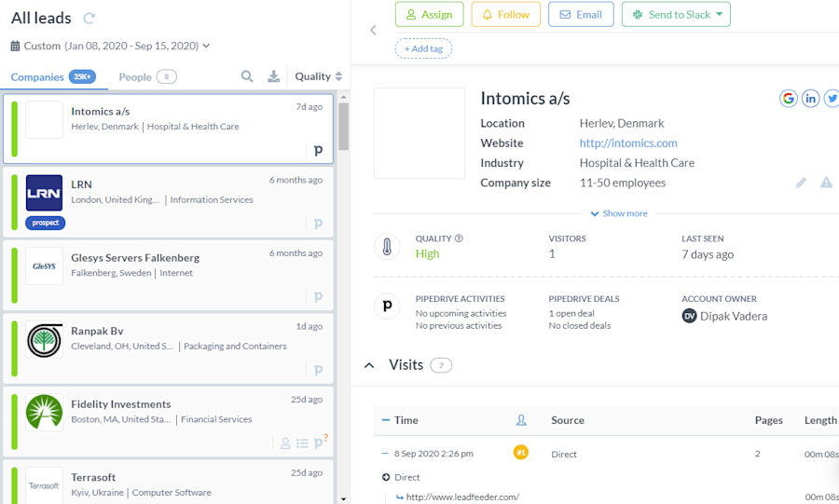This screenshot has width=839, height=504.
Task: Click the Email button
Action: [x=581, y=14]
